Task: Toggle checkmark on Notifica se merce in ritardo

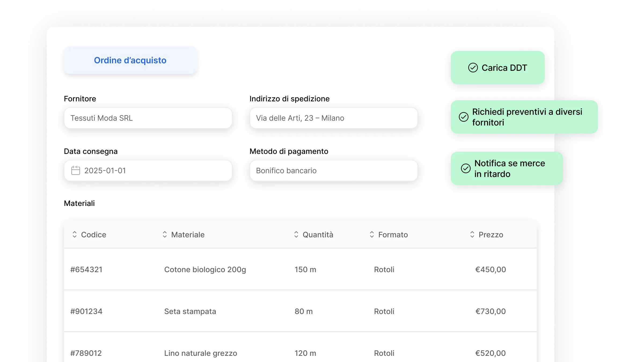Action: tap(466, 169)
